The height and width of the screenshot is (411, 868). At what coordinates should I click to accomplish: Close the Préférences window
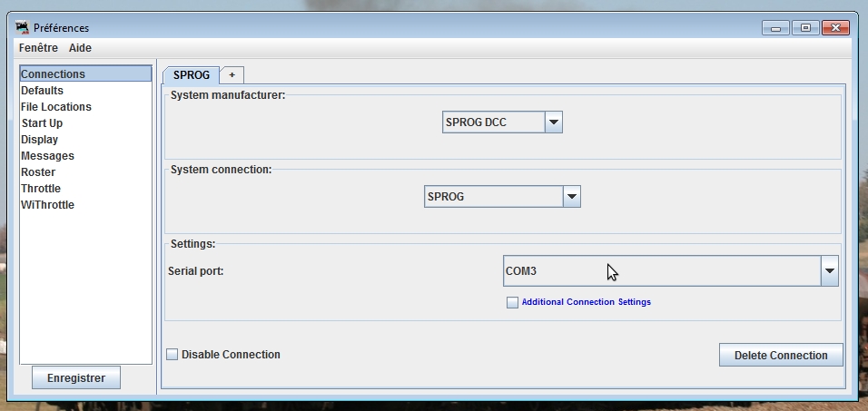836,27
